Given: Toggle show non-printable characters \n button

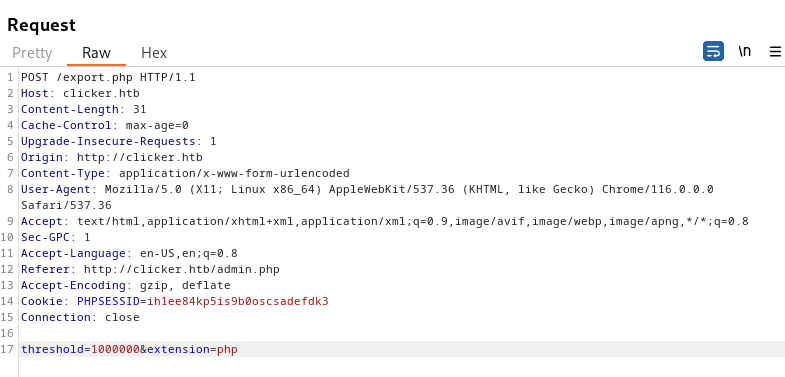Looking at the screenshot, I should pyautogui.click(x=745, y=52).
